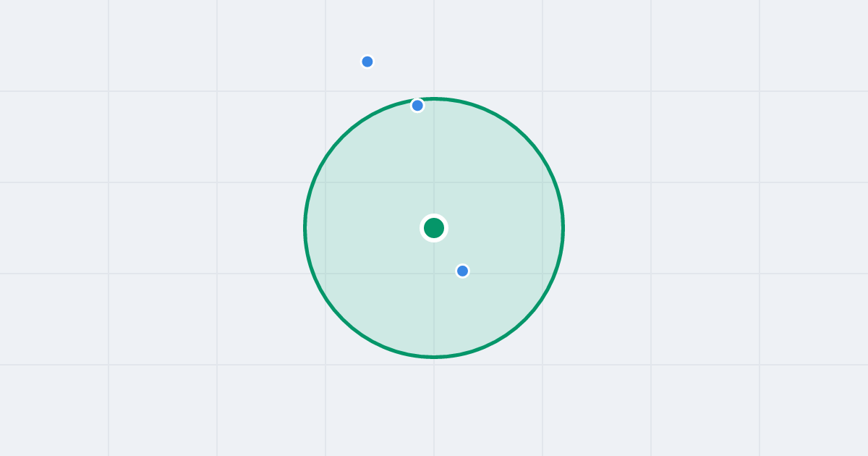Select the blue marker outside the circle
This screenshot has width=868, height=456.
(x=367, y=62)
